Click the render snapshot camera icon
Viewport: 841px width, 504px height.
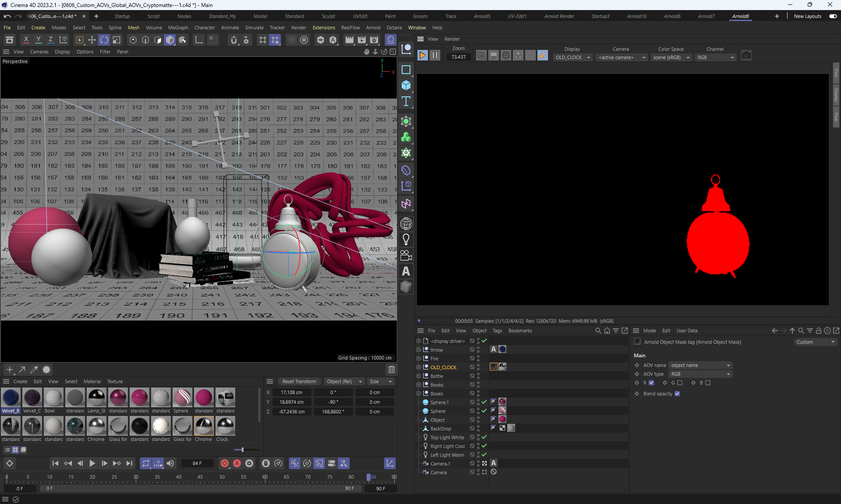pyautogui.click(x=746, y=55)
